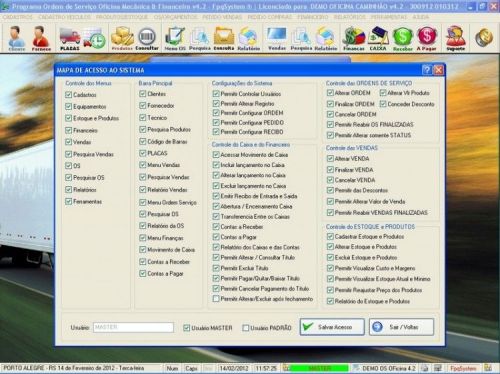This screenshot has width=500, height=374.
Task: Toggle the Código de Barras checkbox
Action: (143, 142)
